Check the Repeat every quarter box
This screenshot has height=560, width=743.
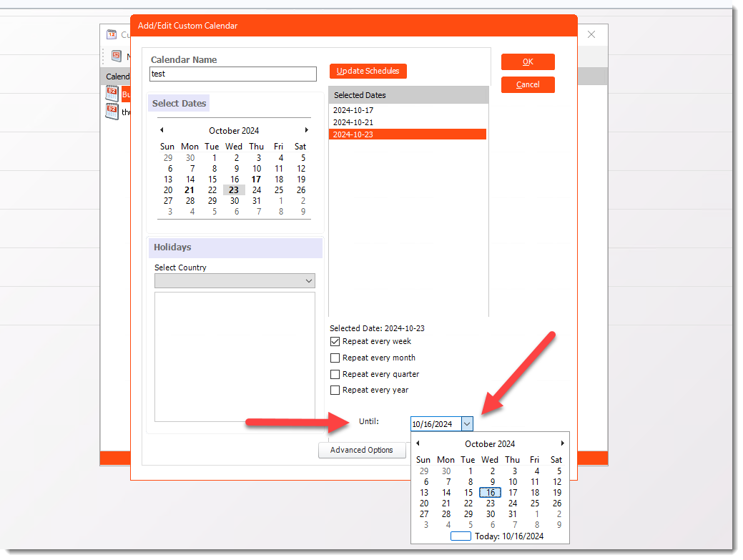pyautogui.click(x=335, y=373)
